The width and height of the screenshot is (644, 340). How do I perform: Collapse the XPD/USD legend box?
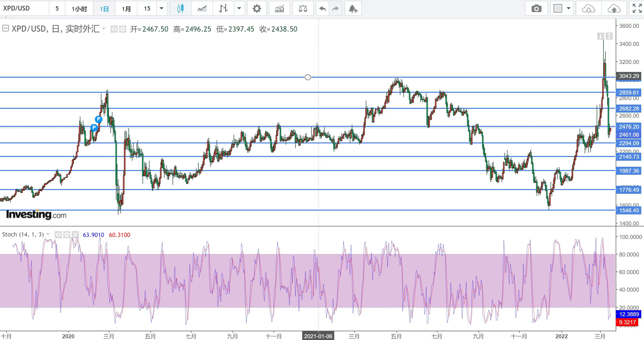6,28
